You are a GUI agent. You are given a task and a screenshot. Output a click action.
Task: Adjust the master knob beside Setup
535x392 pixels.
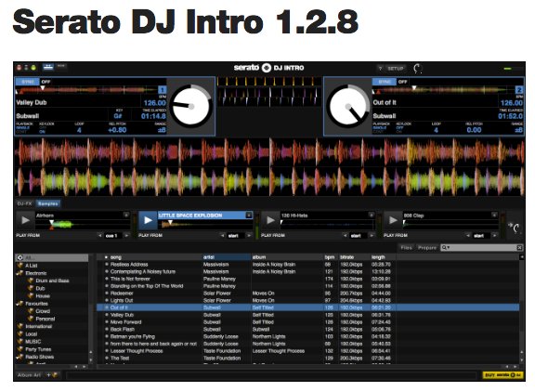click(x=418, y=69)
